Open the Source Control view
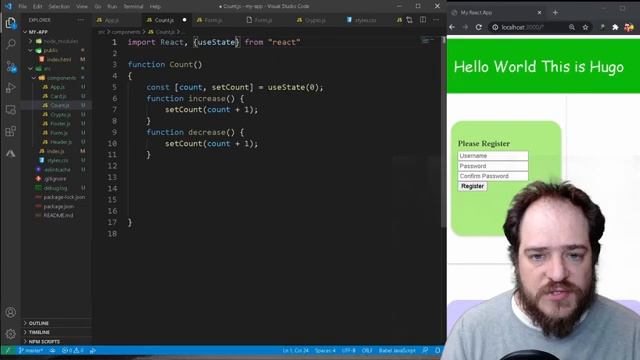The width and height of the screenshot is (640, 360). point(11,66)
